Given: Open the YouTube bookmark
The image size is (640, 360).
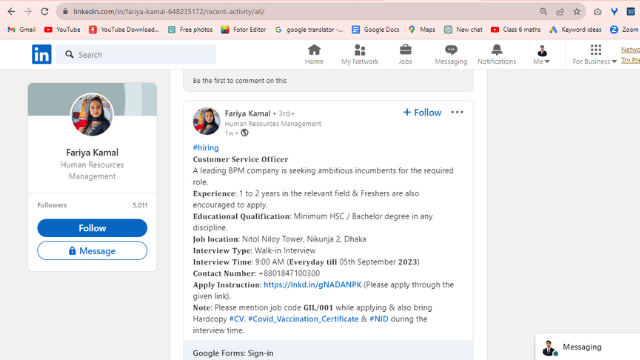Looking at the screenshot, I should (62, 29).
